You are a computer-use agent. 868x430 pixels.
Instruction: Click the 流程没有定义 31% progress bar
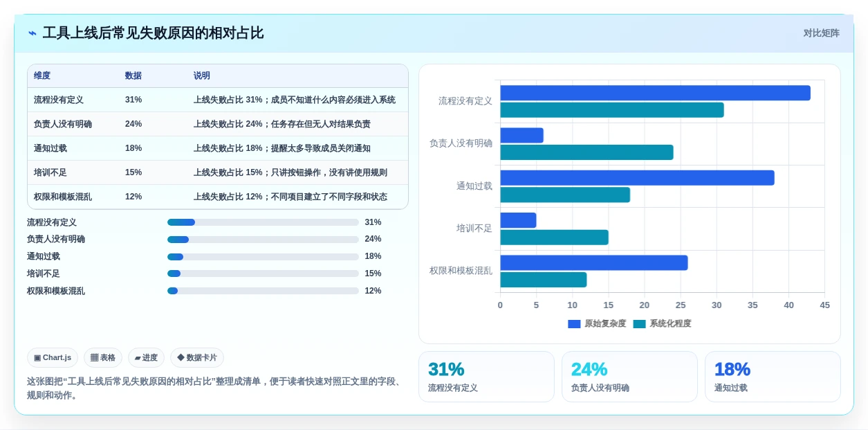263,222
